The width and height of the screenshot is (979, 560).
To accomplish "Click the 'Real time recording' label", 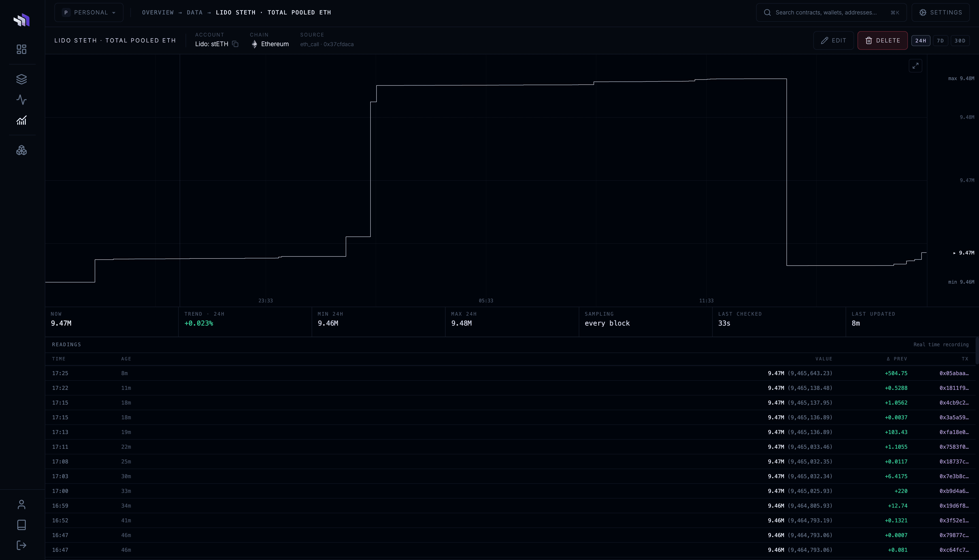I will [941, 345].
